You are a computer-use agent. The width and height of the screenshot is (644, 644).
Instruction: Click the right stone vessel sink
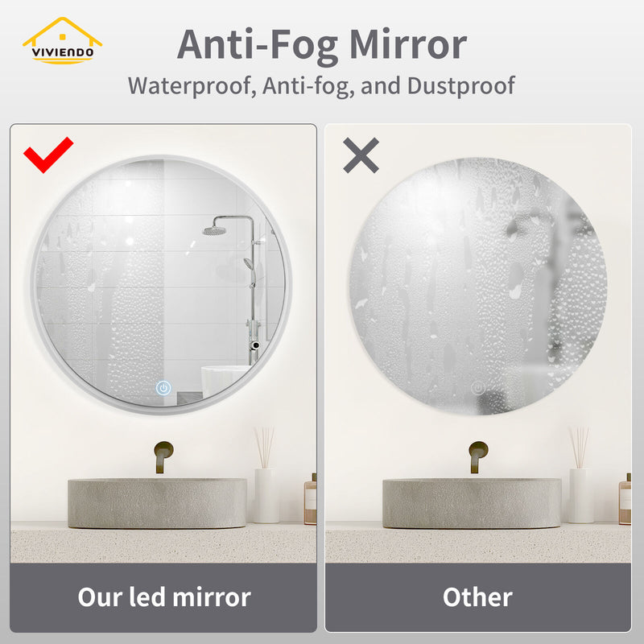click(x=472, y=502)
